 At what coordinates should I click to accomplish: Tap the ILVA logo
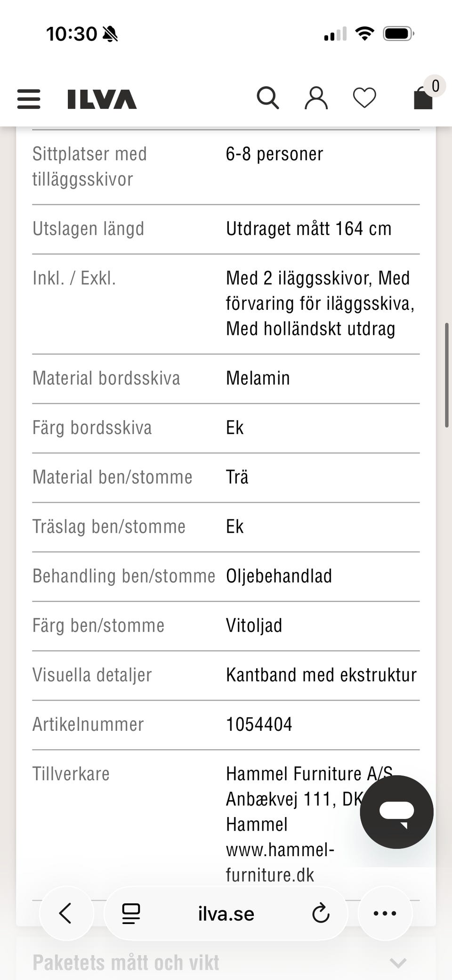point(102,99)
